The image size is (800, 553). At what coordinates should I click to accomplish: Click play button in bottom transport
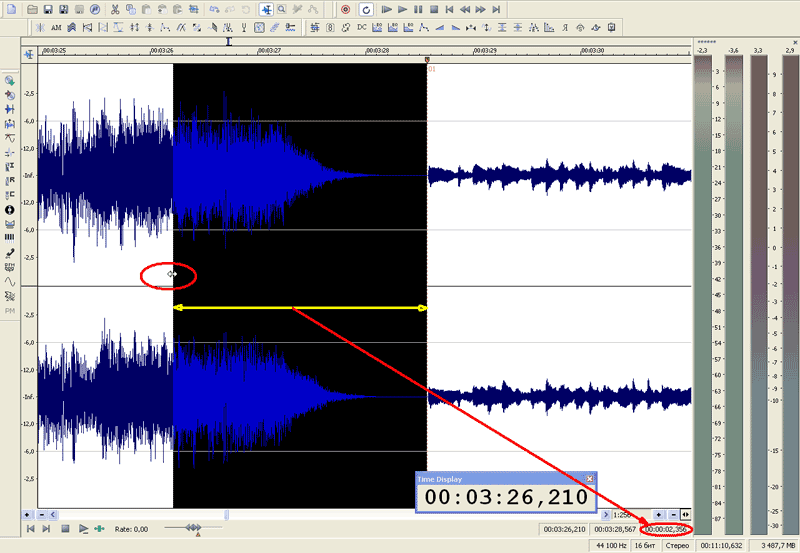(83, 528)
